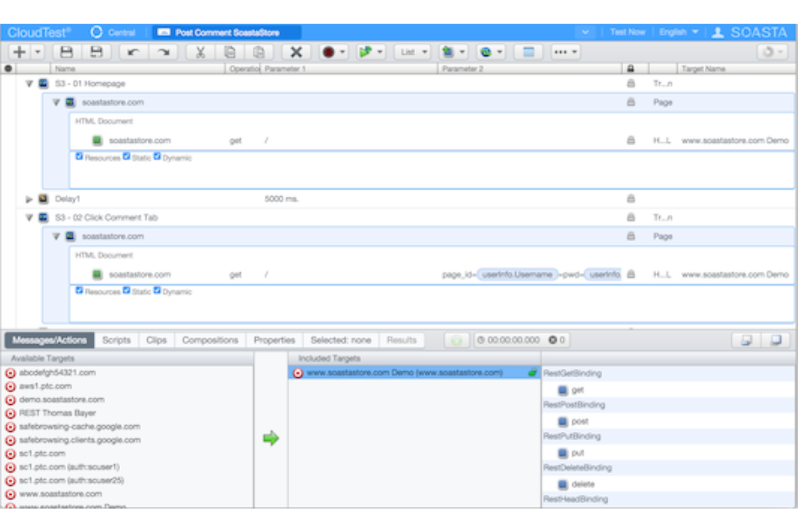The height and width of the screenshot is (532, 798).
Task: Open the header chevron dropdown before Test Now
Action: (585, 32)
